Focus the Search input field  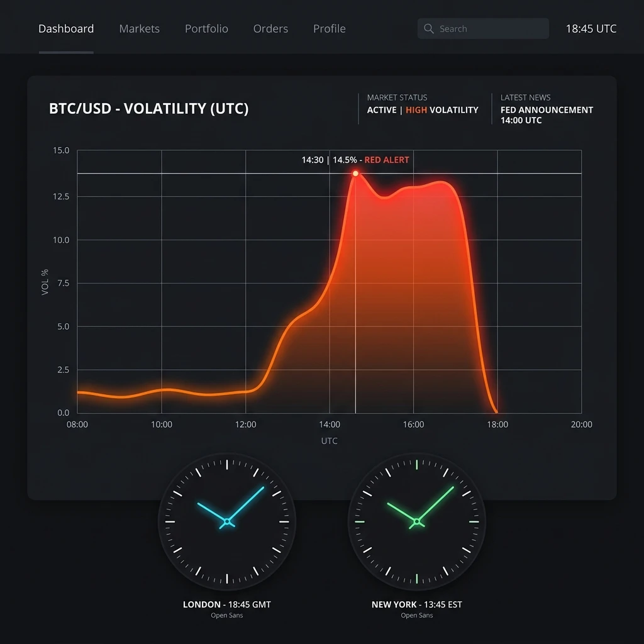[x=483, y=29]
